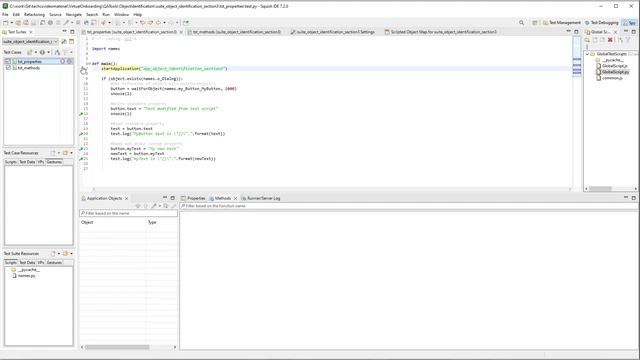Click the copy icon in Application Objects toolbar
This screenshot has height=360, width=640.
click(x=166, y=206)
